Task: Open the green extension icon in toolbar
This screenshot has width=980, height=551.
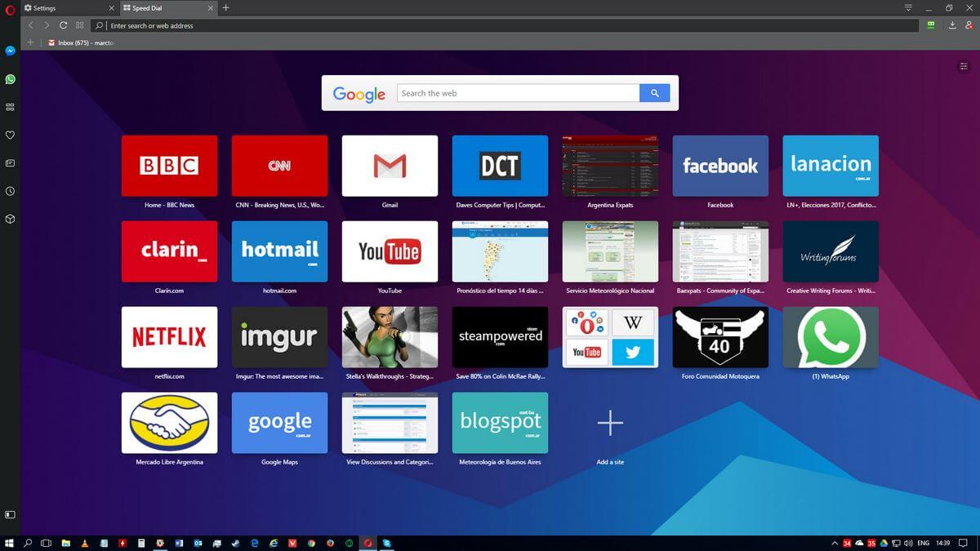Action: [x=931, y=25]
